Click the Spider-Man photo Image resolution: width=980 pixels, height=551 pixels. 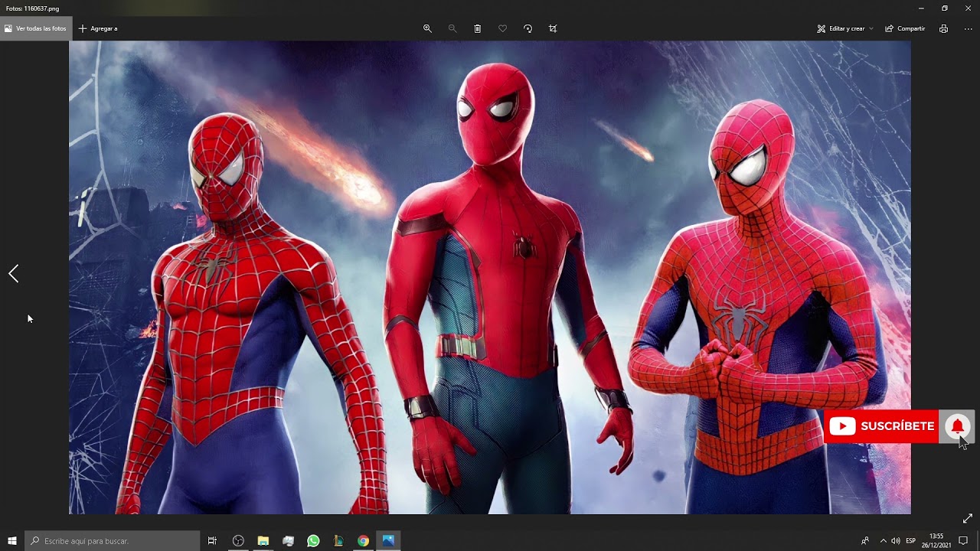(x=490, y=278)
